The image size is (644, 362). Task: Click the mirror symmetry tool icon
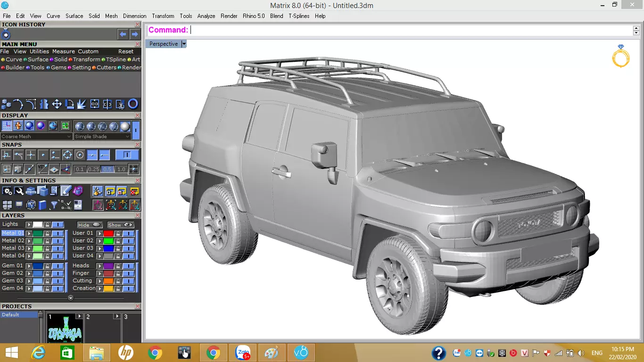coord(44,104)
